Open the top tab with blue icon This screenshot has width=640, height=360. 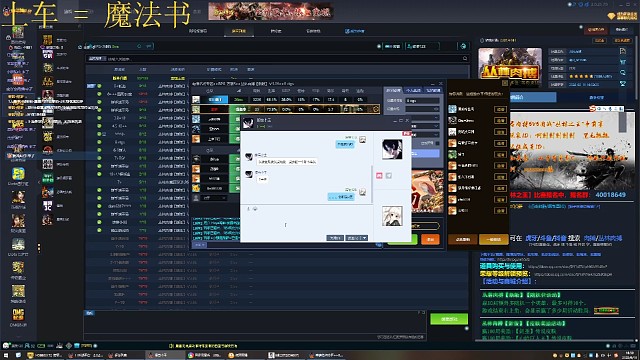click(355, 31)
